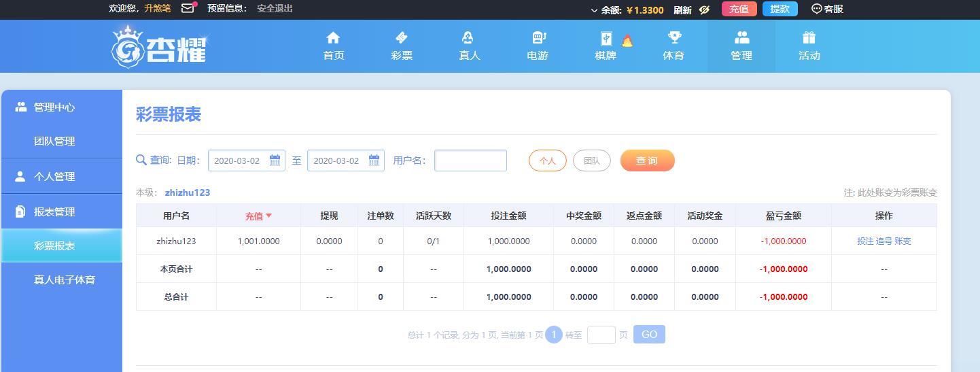
Task: Click the orange 查询 button
Action: 647,160
